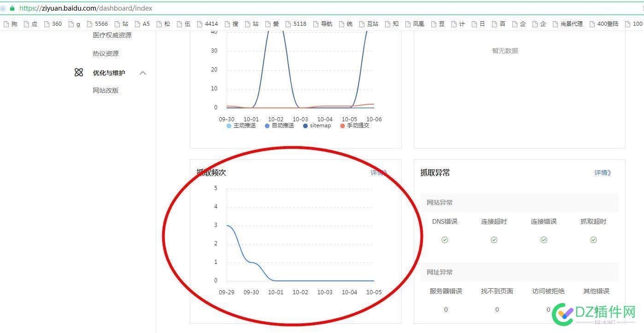Open the 导航 bookmark
Image resolution: width=644 pixels, height=333 pixels.
pos(322,24)
